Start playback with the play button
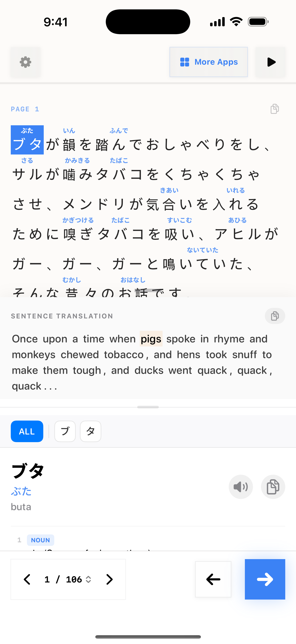This screenshot has height=644, width=296. point(270,62)
